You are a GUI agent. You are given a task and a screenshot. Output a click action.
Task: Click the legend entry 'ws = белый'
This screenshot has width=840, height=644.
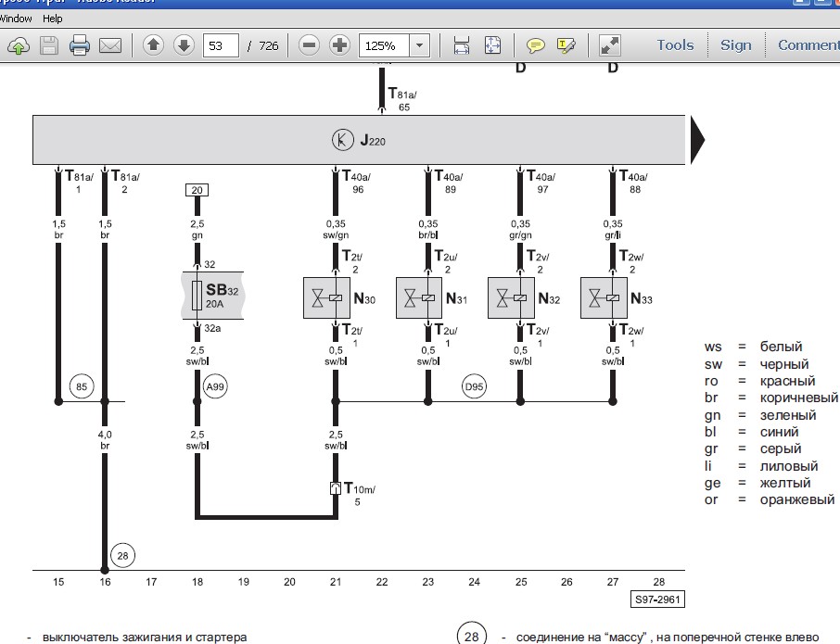click(x=753, y=347)
